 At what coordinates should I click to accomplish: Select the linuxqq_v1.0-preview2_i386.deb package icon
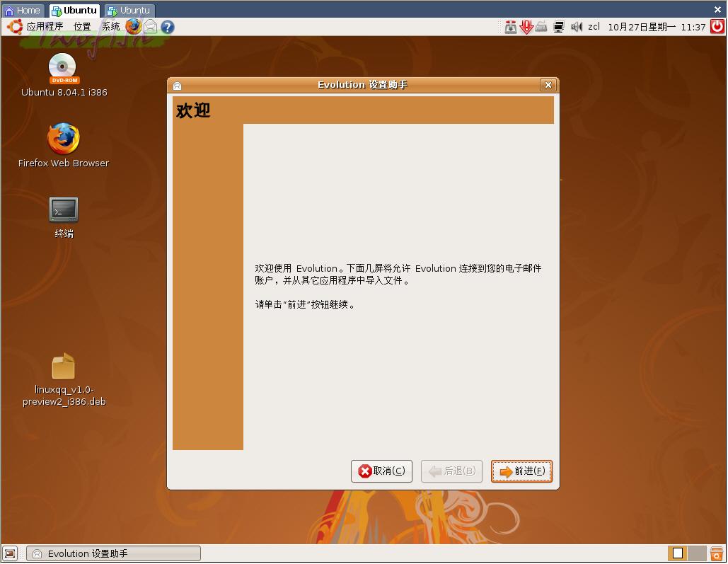coord(64,379)
